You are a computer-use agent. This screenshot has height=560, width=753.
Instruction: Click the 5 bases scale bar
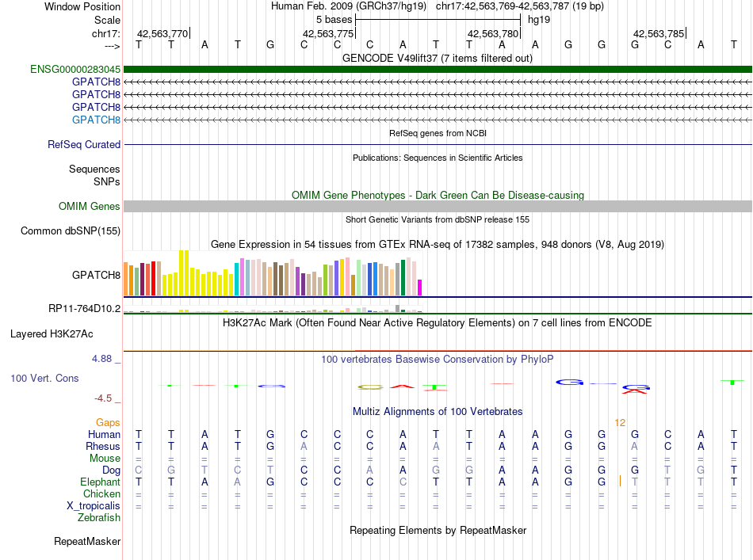tap(438, 19)
